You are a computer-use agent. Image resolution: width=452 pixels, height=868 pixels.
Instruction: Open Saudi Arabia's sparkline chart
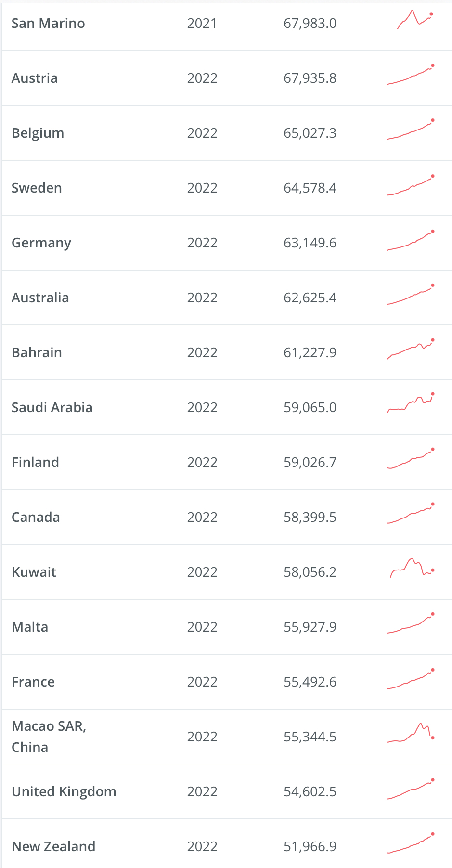pos(411,404)
